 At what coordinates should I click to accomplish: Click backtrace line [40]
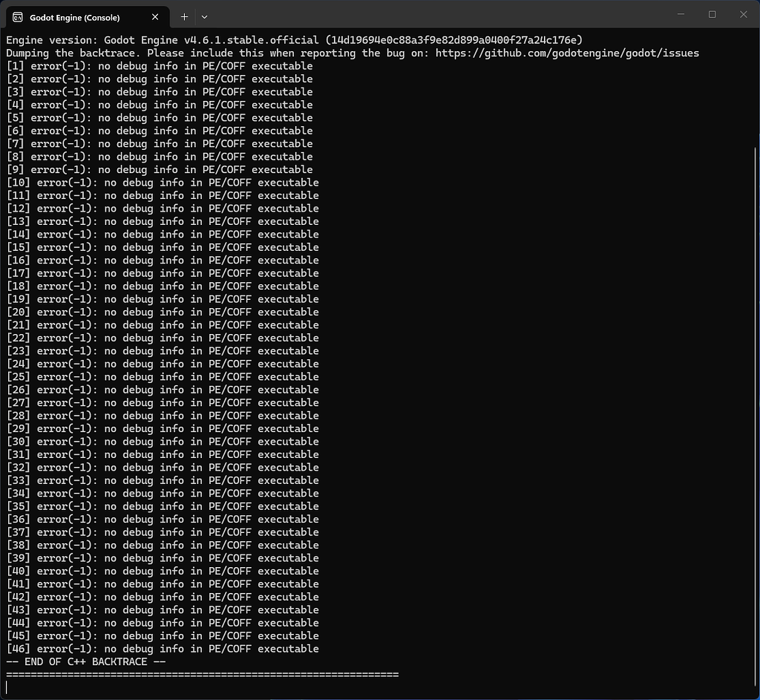click(x=163, y=572)
